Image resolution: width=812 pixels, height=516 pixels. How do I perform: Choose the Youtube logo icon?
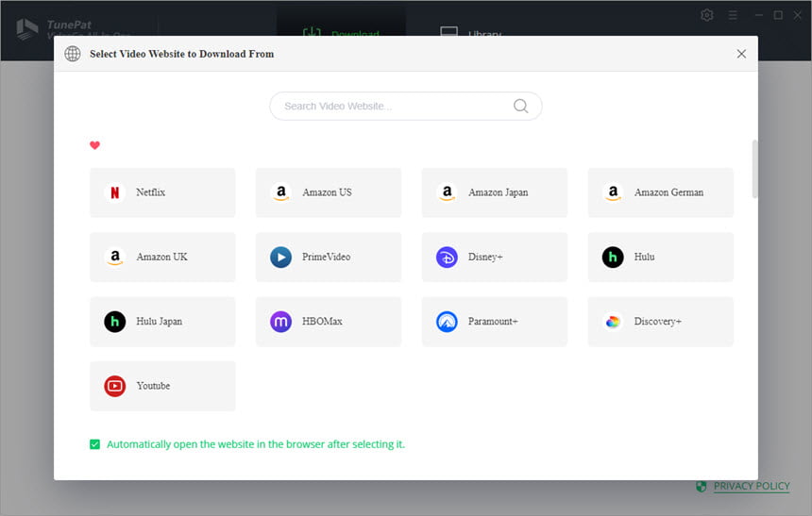115,386
